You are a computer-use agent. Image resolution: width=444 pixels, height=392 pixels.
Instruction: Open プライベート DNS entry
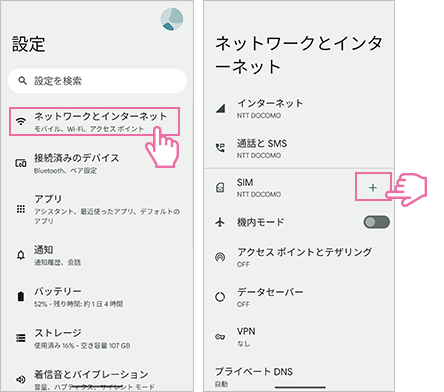[299, 377]
